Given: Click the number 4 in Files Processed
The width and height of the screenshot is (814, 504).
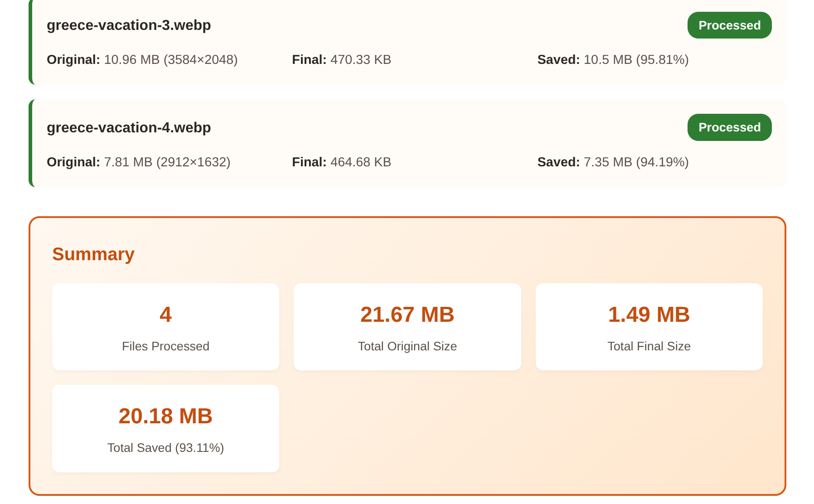Looking at the screenshot, I should [x=165, y=314].
